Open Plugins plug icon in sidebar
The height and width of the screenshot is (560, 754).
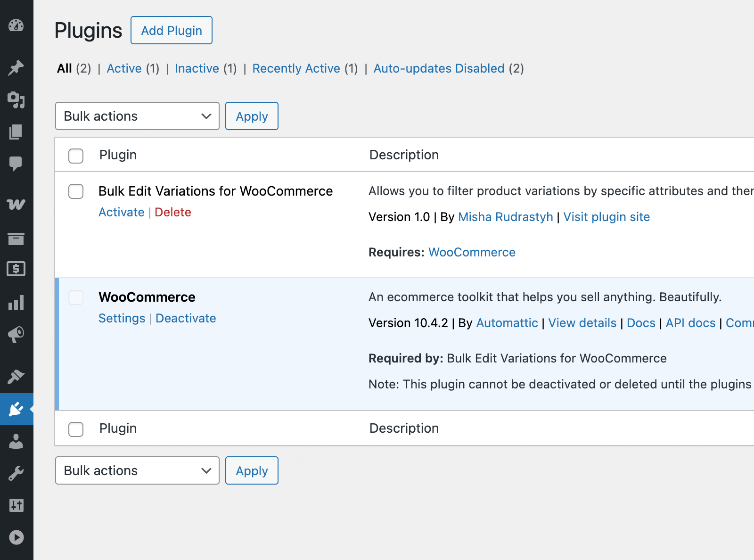click(x=16, y=409)
